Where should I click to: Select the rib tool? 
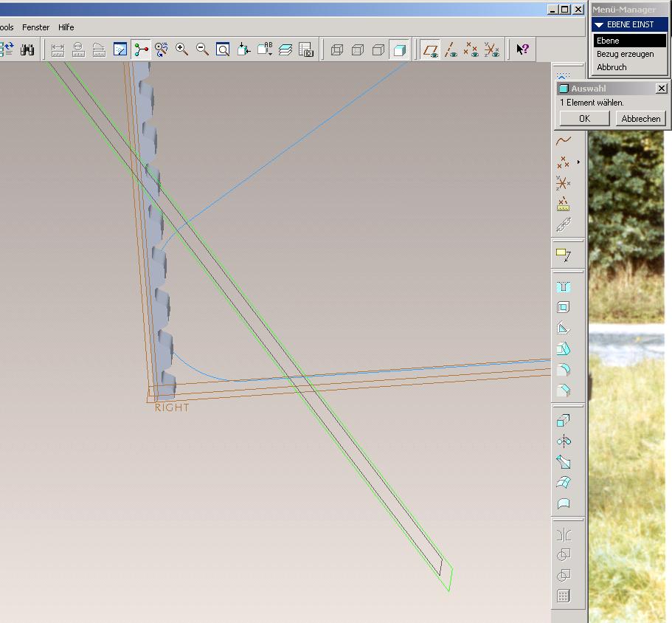[563, 328]
